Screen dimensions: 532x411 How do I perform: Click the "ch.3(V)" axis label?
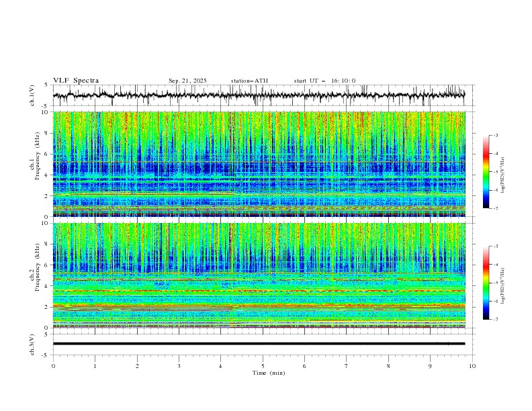[32, 345]
